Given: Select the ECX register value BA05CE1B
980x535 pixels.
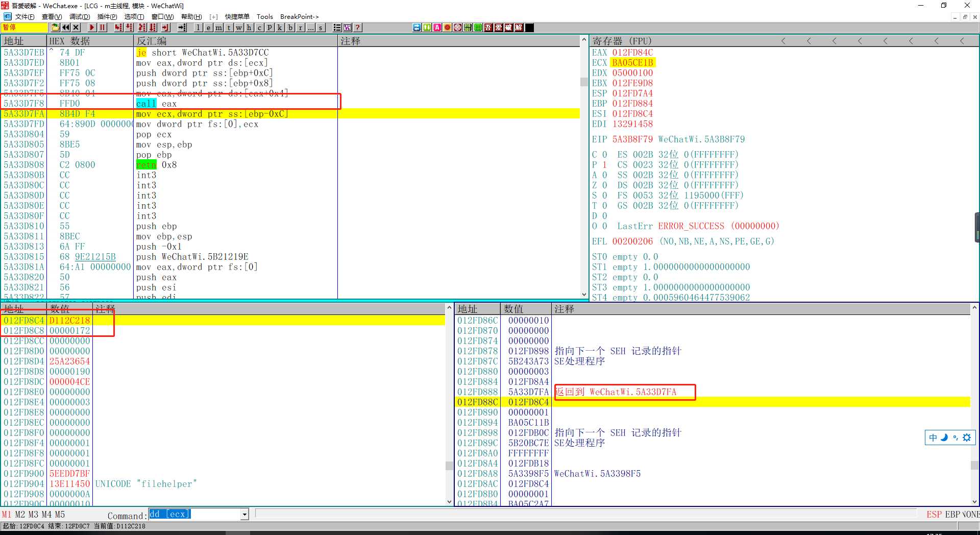Looking at the screenshot, I should coord(632,63).
